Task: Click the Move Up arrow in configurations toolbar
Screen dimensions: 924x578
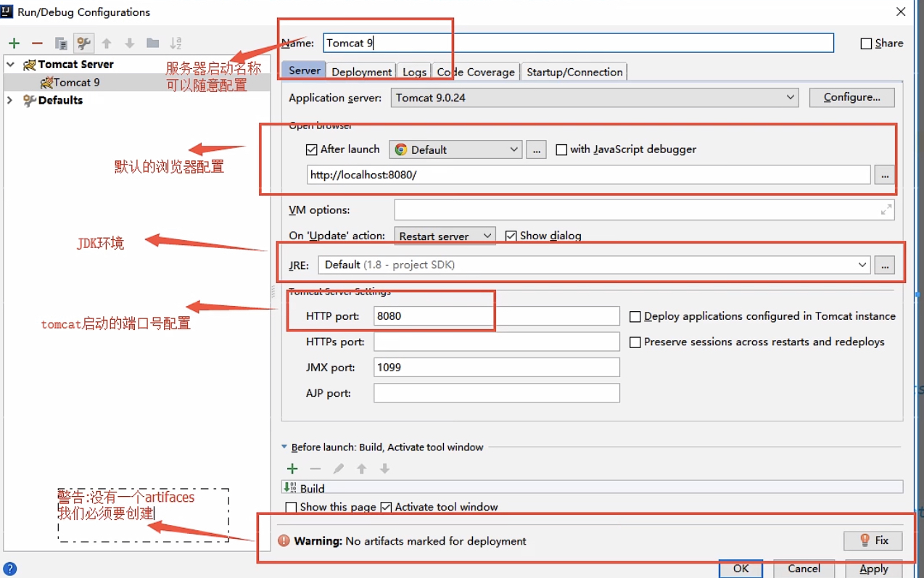Action: coord(107,44)
